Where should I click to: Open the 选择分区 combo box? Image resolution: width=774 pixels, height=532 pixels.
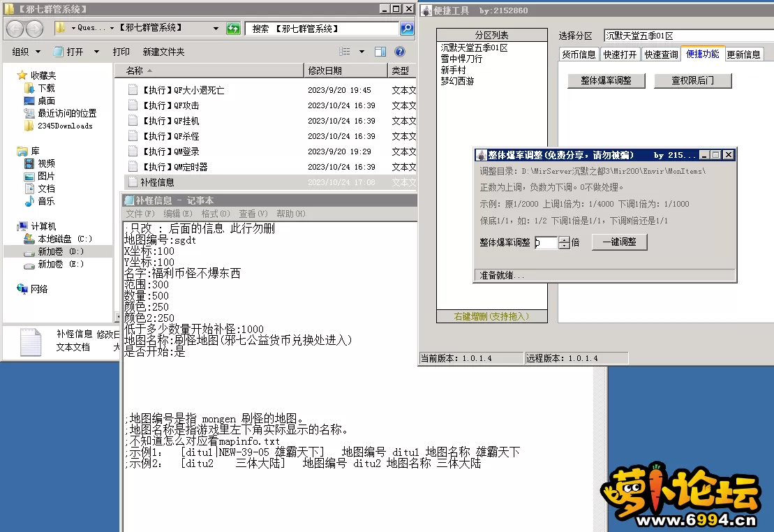[x=689, y=36]
